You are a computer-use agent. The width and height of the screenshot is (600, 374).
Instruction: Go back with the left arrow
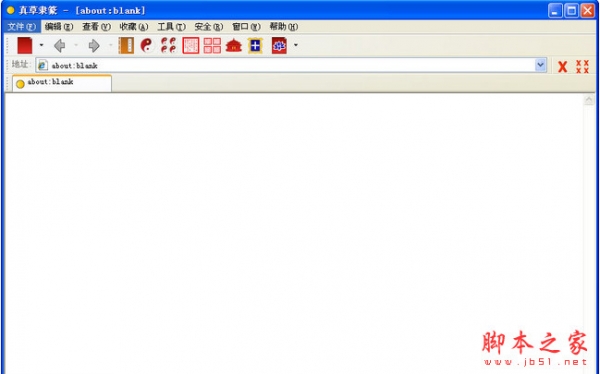pyautogui.click(x=60, y=46)
